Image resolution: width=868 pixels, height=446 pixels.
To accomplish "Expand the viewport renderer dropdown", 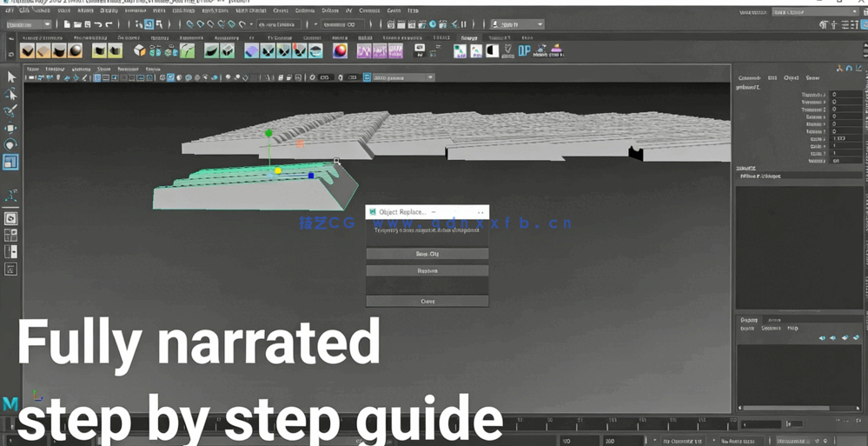I will 430,77.
